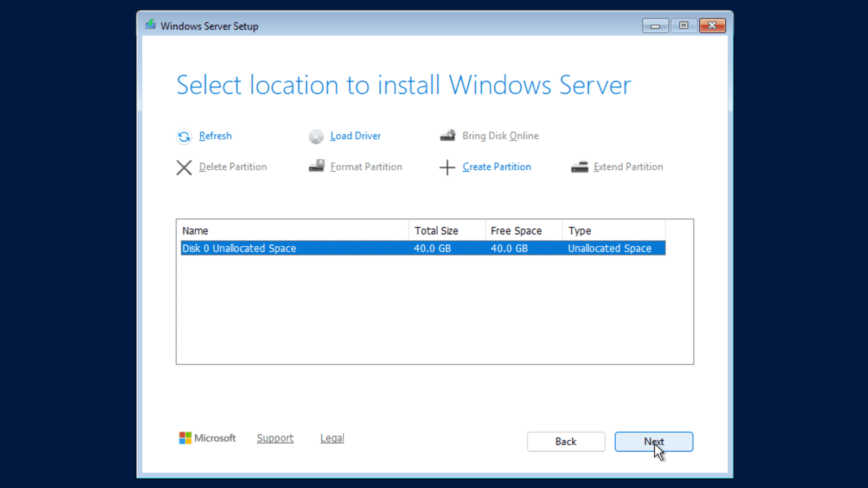This screenshot has width=868, height=488.
Task: Select the Bring Disk Online option
Action: tap(500, 136)
